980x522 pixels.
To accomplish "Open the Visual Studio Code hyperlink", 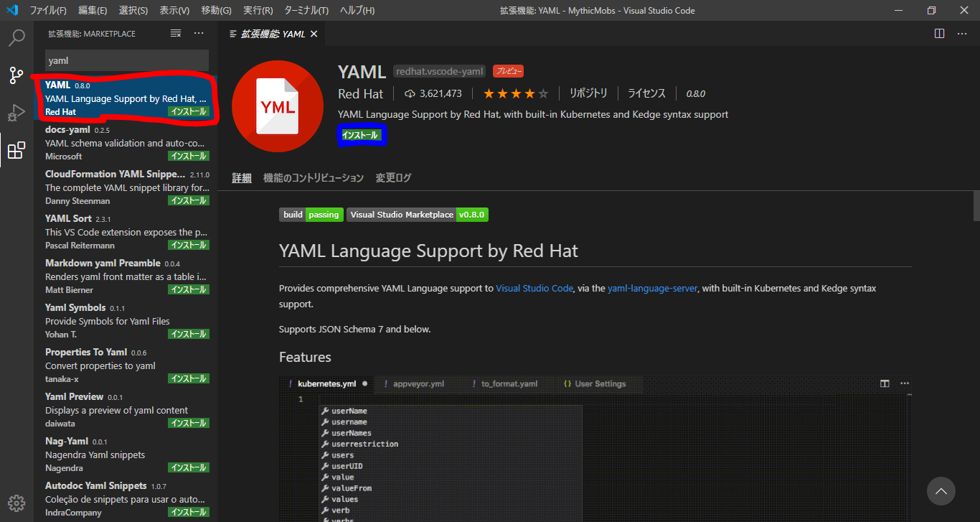I will coord(534,288).
